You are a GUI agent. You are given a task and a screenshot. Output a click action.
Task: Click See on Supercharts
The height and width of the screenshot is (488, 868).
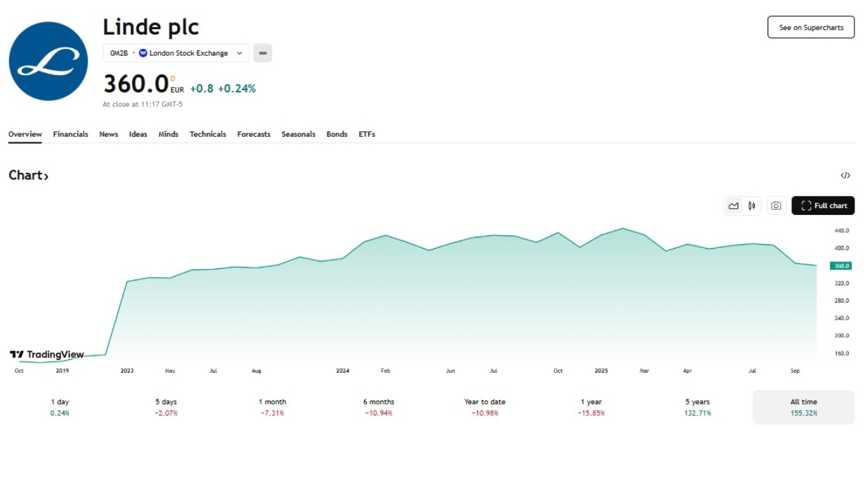[x=810, y=27]
